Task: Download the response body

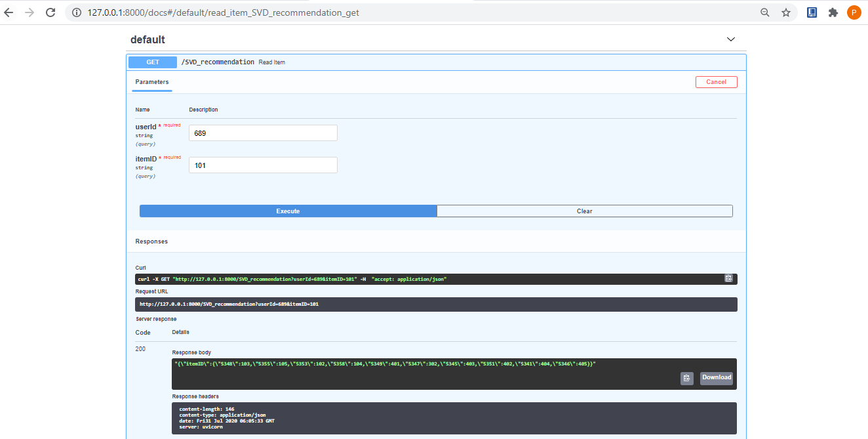Action: 716,377
